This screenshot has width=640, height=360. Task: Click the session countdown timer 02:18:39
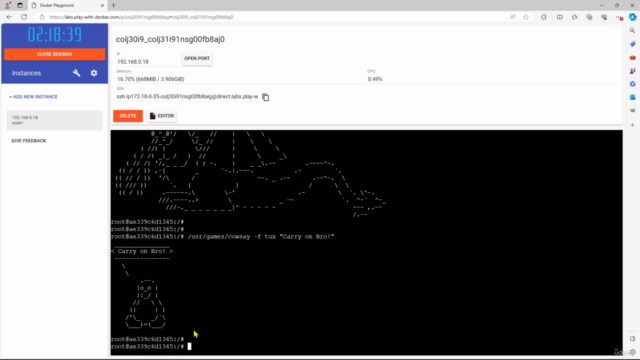55,35
